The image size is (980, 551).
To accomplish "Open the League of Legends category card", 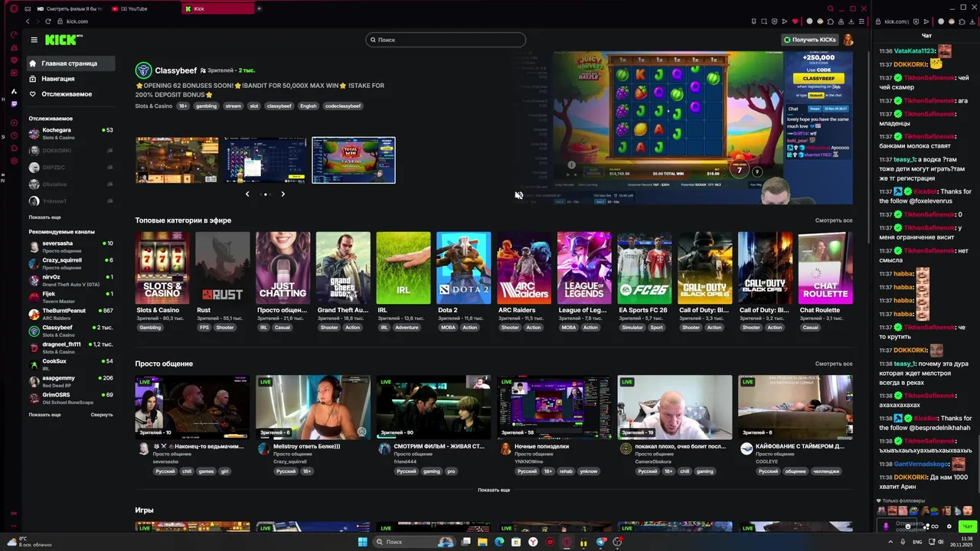I will click(x=584, y=268).
